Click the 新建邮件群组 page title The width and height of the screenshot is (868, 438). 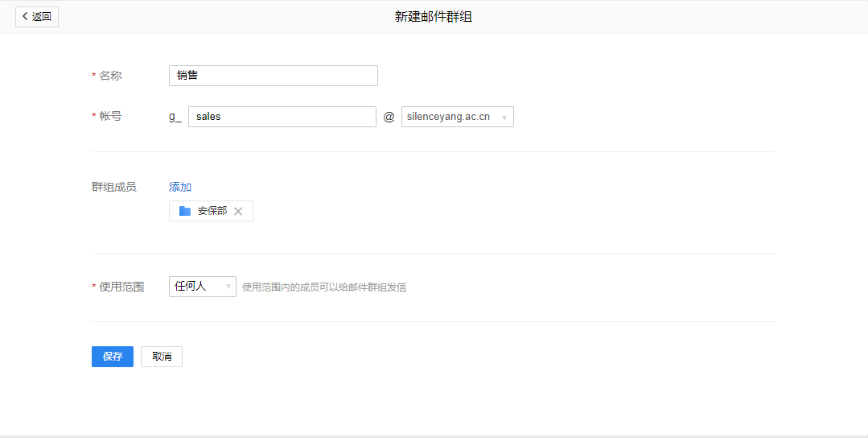coord(434,17)
